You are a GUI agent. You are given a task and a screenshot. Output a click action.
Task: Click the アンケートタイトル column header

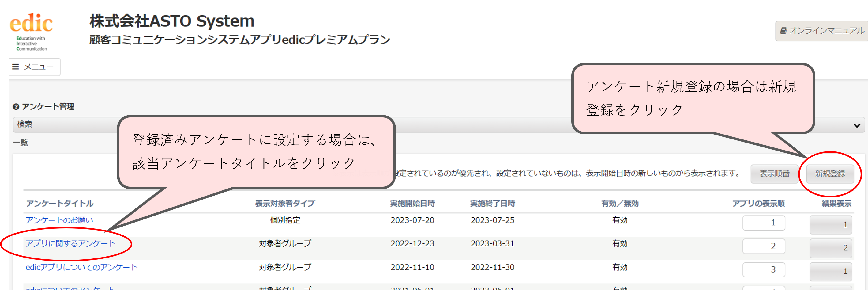60,203
